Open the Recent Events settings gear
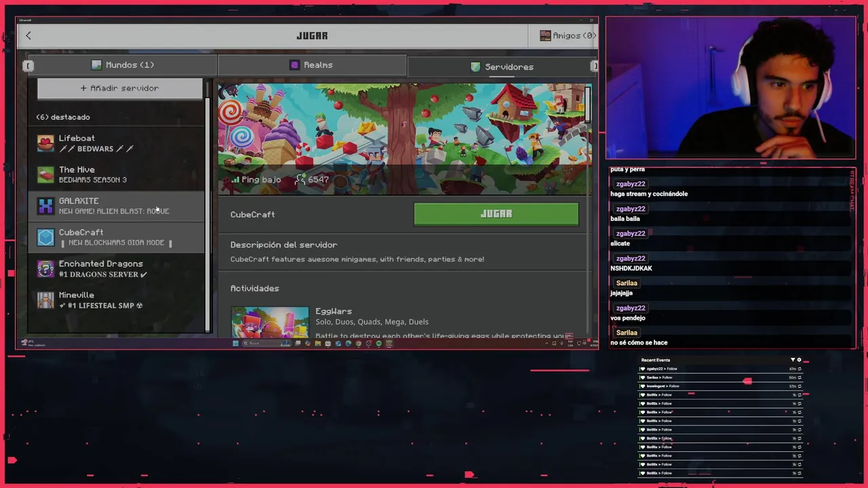Image resolution: width=868 pixels, height=488 pixels. pyautogui.click(x=799, y=360)
